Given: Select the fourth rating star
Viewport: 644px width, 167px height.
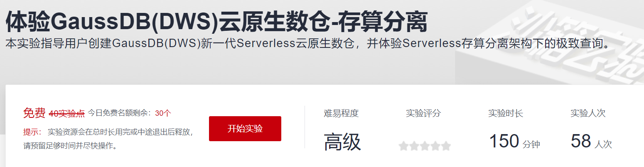Looking at the screenshot, I should [435, 146].
